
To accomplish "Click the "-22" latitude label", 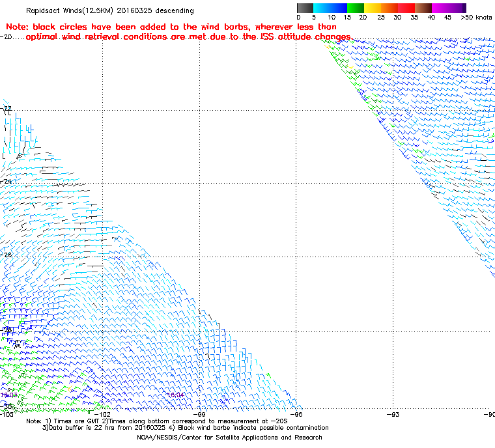I will click(x=6, y=108).
